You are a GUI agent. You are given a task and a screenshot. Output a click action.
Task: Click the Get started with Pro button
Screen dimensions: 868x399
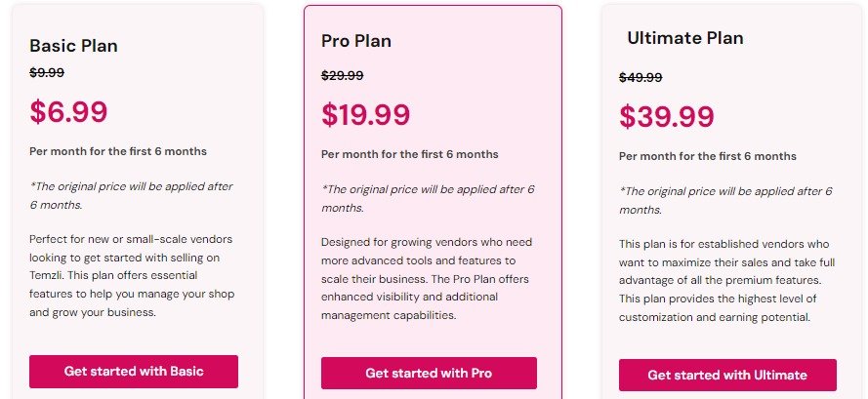click(429, 373)
